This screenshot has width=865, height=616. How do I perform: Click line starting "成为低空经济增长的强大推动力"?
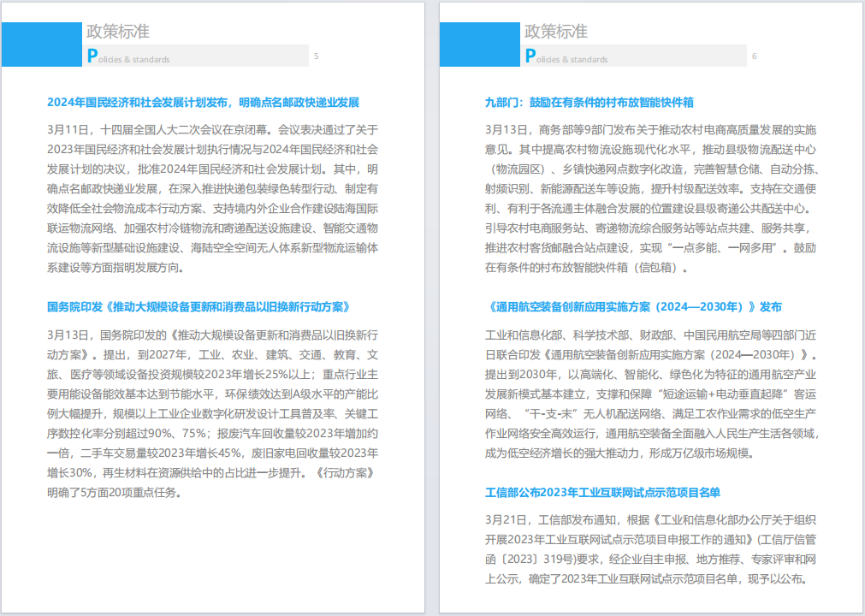[619, 453]
